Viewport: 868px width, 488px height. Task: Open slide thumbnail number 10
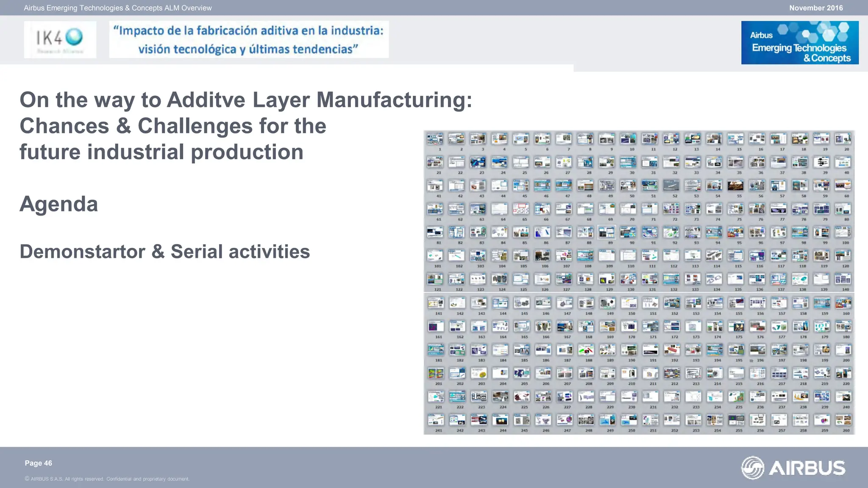tap(628, 139)
